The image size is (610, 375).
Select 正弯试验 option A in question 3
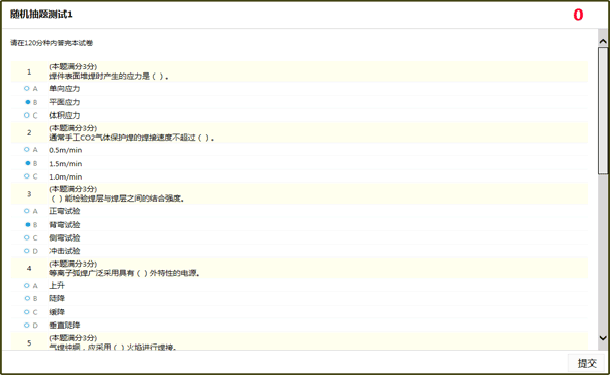pos(27,211)
